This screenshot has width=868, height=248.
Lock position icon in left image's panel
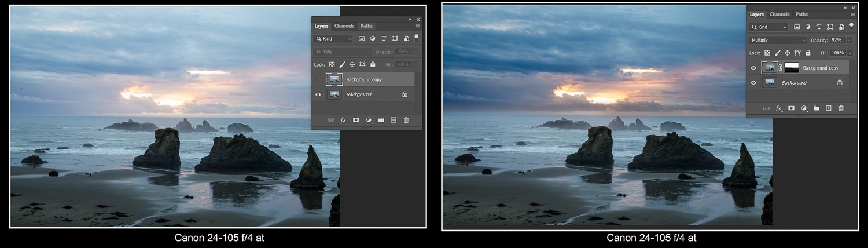click(352, 64)
